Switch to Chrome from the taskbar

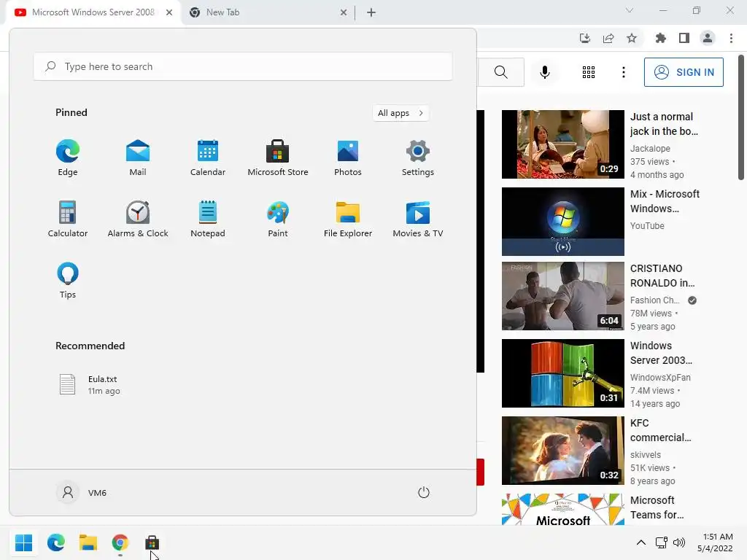click(x=120, y=542)
